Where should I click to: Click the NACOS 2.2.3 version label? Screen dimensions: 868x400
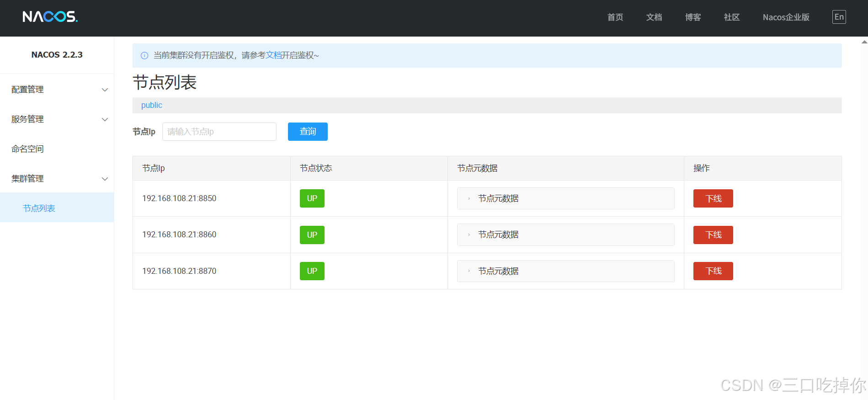pos(57,55)
